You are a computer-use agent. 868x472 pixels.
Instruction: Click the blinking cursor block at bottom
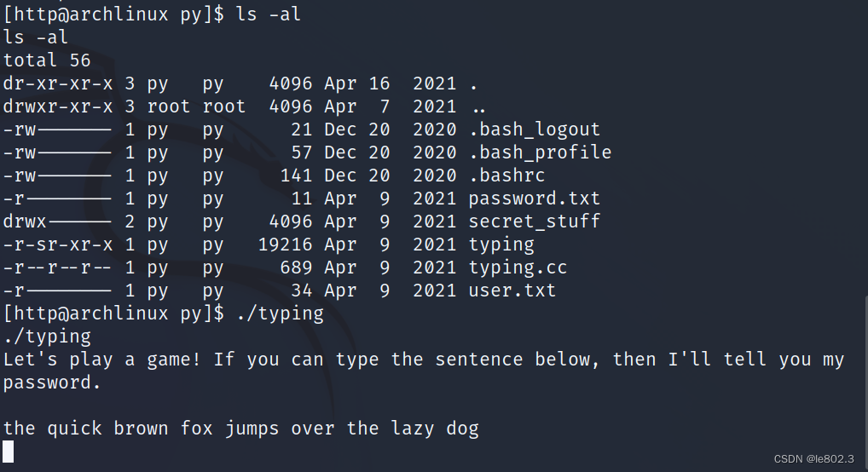click(x=9, y=452)
